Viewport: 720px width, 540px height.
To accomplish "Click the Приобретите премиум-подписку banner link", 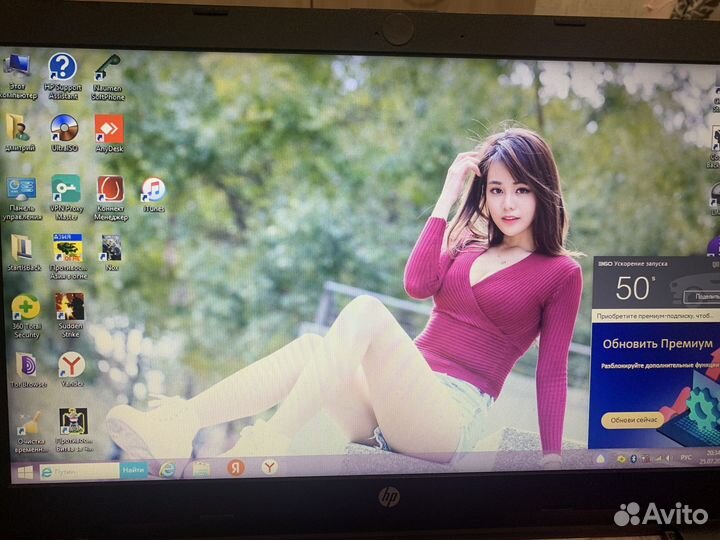I will 656,316.
